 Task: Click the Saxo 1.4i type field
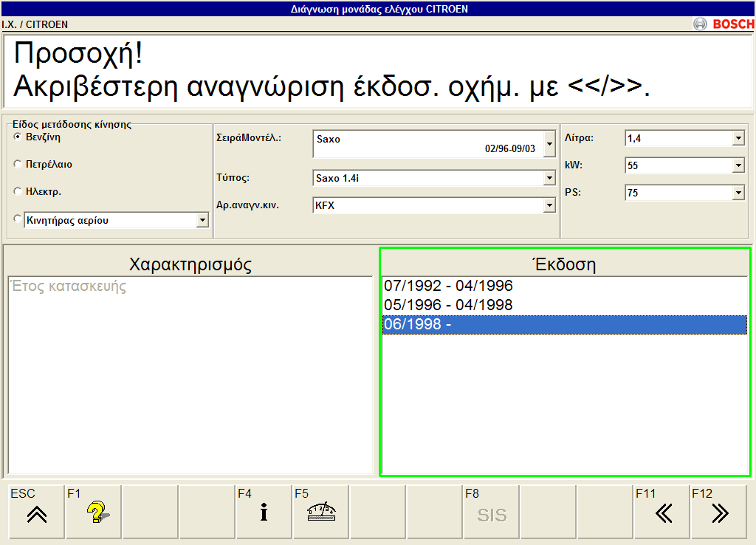tap(429, 178)
